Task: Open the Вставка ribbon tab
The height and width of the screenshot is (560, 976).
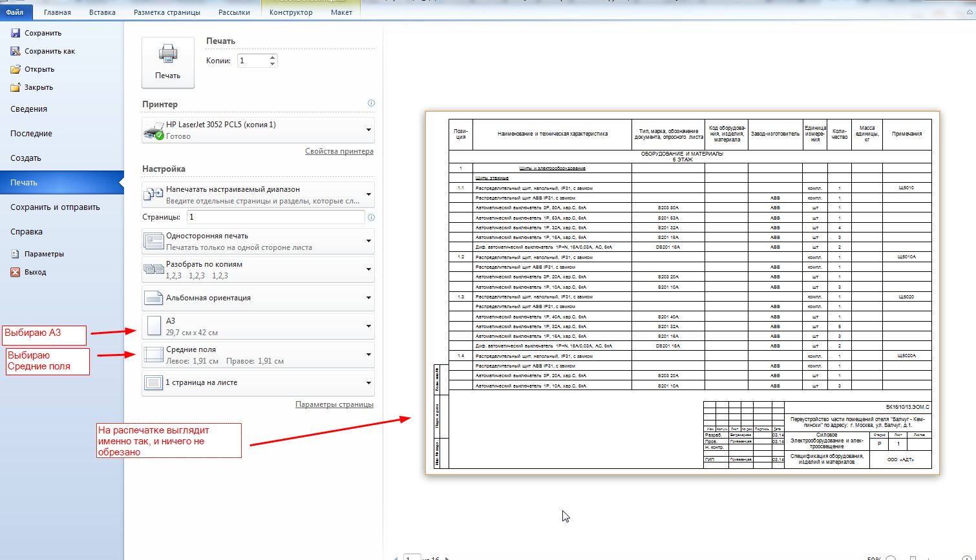Action: point(102,12)
